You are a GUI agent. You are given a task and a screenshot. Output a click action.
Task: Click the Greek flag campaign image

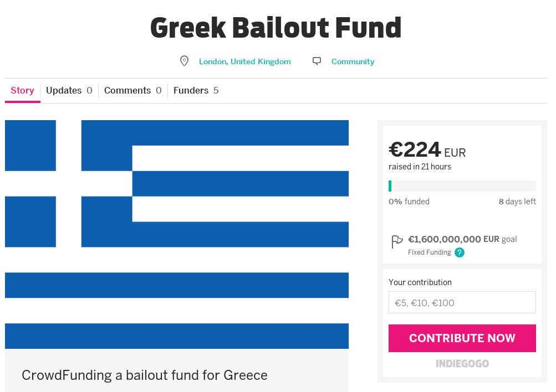point(177,234)
